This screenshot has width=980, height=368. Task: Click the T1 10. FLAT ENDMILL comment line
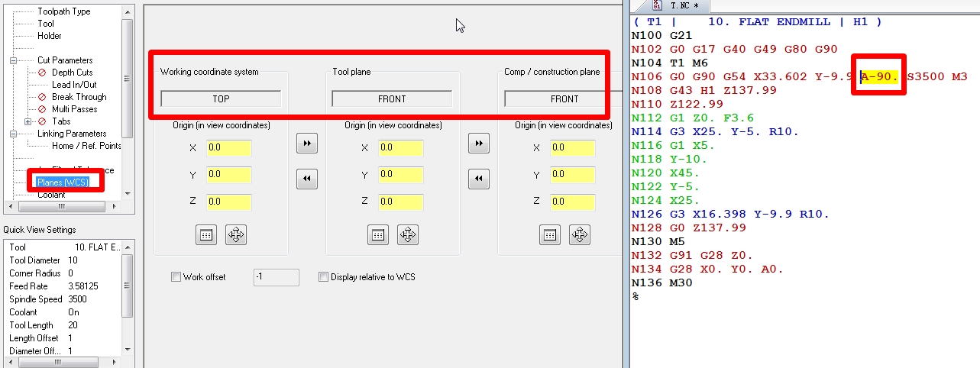point(758,22)
